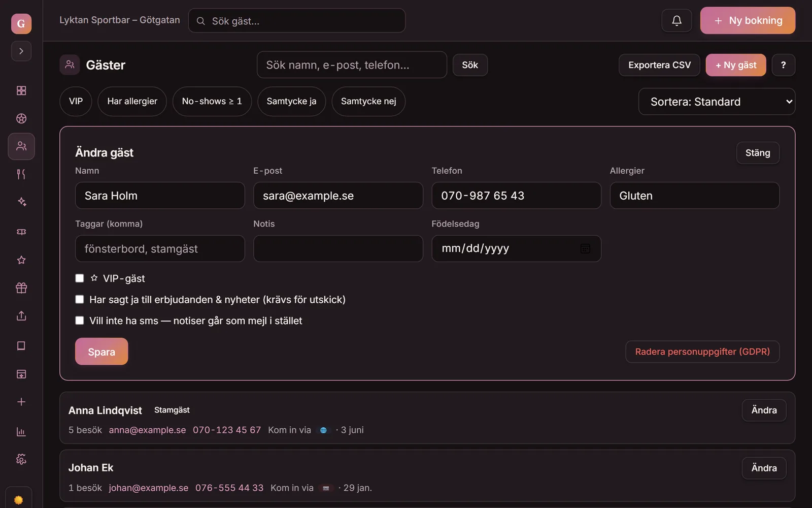The width and height of the screenshot is (812, 508).
Task: Filter by Samtycke ja chip
Action: 292,101
